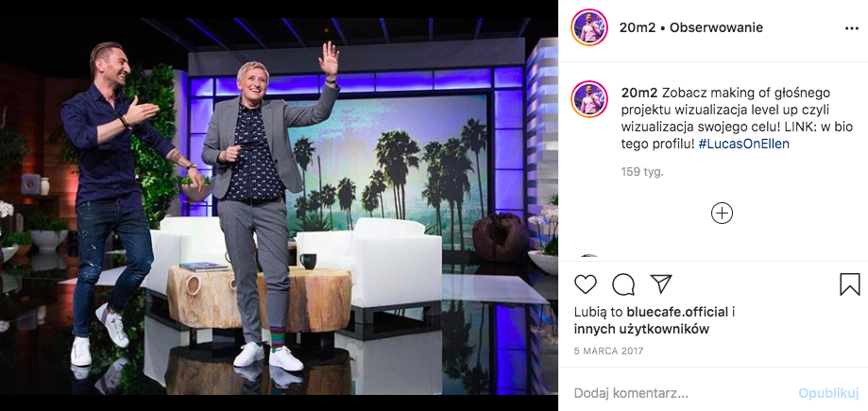Open the three-dot more options menu

pyautogui.click(x=851, y=28)
